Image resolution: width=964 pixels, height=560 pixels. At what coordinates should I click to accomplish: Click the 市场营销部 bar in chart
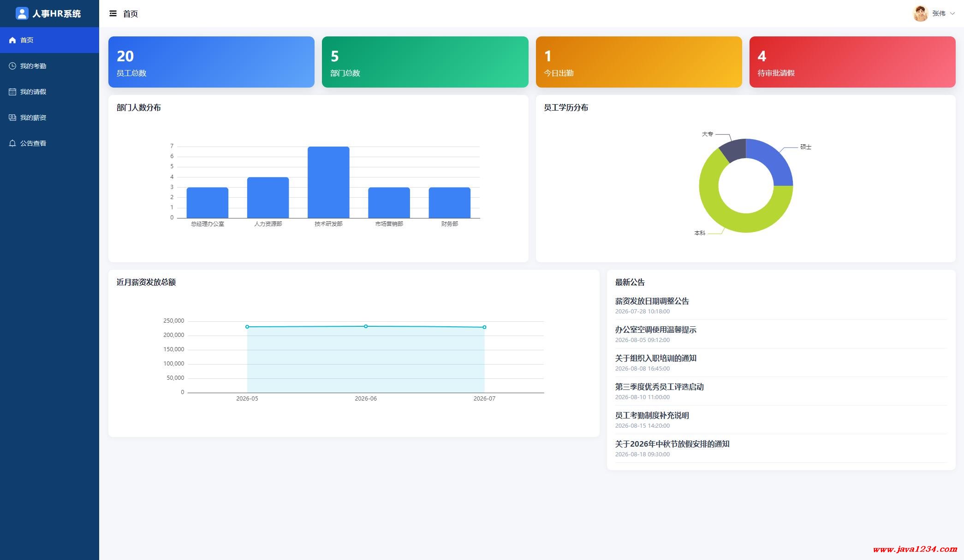(x=389, y=203)
